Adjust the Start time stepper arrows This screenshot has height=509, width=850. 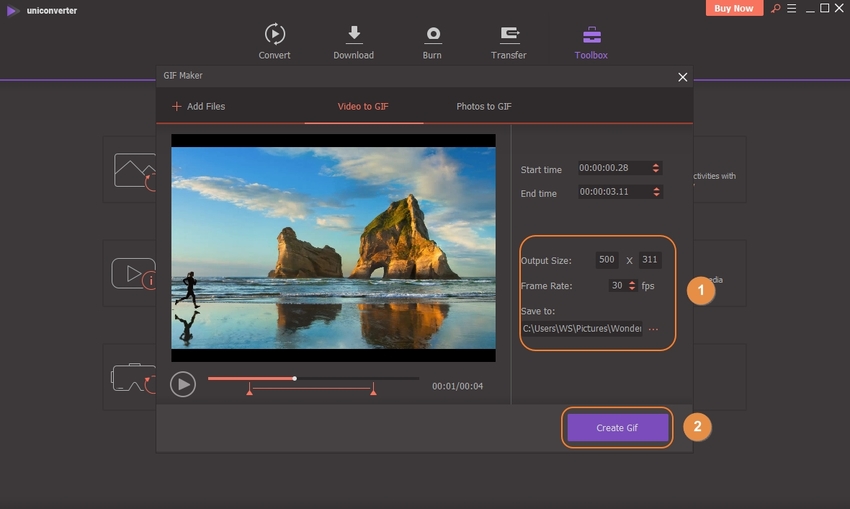coord(655,168)
